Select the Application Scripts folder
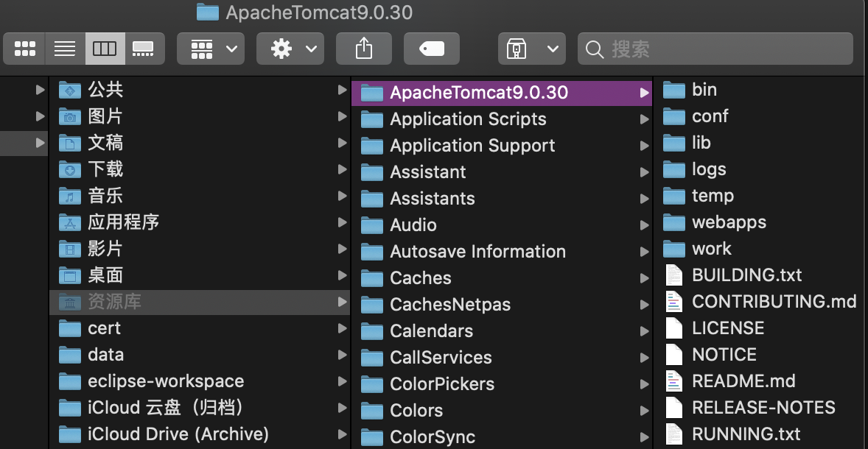This screenshot has height=449, width=868. click(x=502, y=119)
